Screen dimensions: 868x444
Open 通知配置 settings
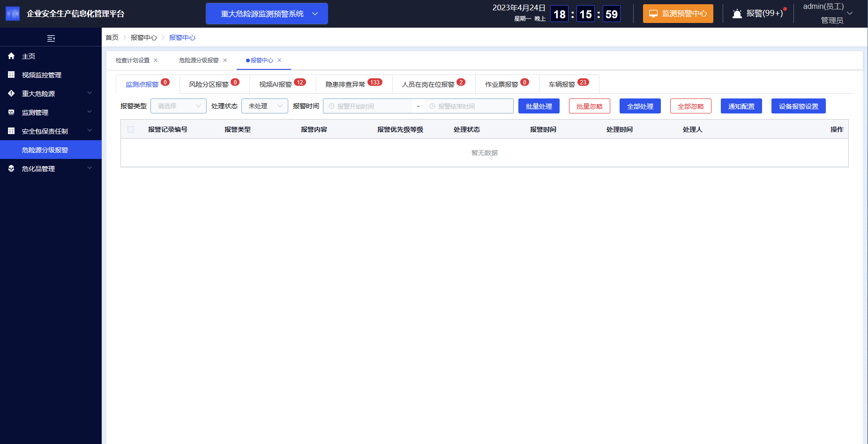(x=741, y=106)
